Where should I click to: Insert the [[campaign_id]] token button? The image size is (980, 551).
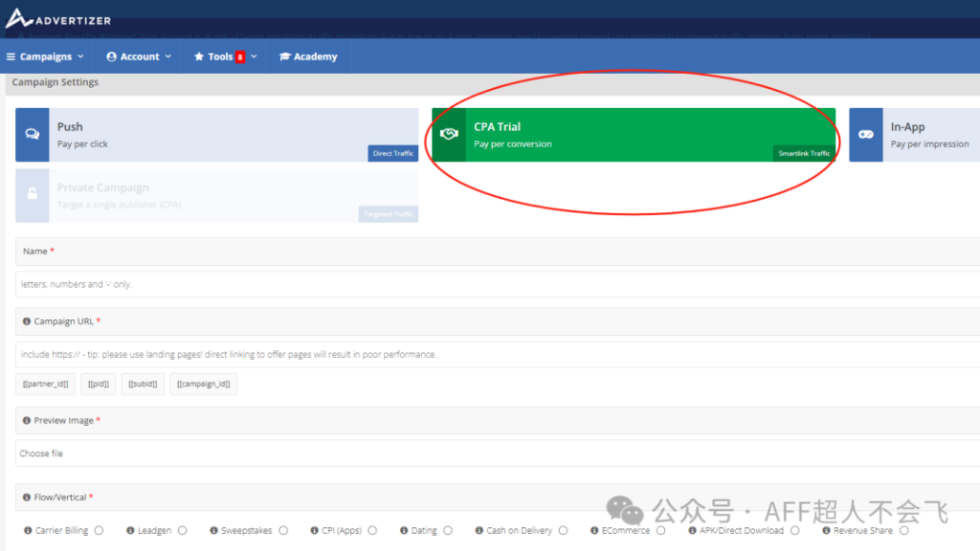pyautogui.click(x=204, y=384)
